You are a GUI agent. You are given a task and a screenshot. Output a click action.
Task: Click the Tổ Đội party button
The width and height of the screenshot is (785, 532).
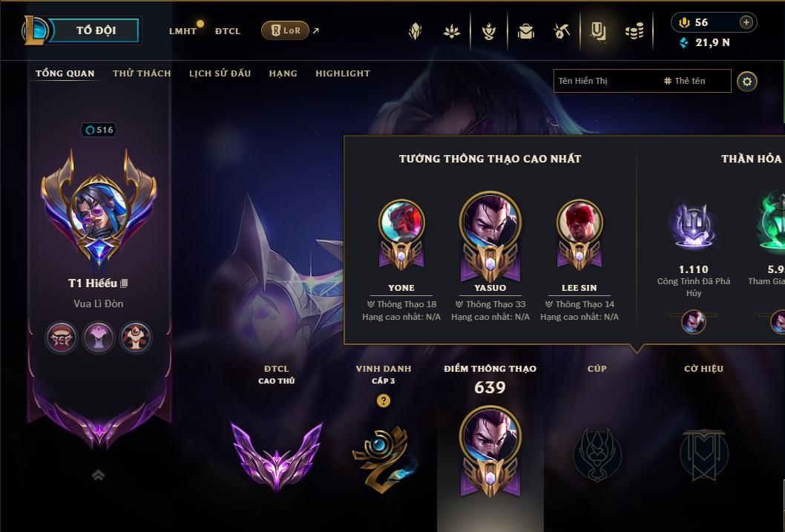(96, 30)
